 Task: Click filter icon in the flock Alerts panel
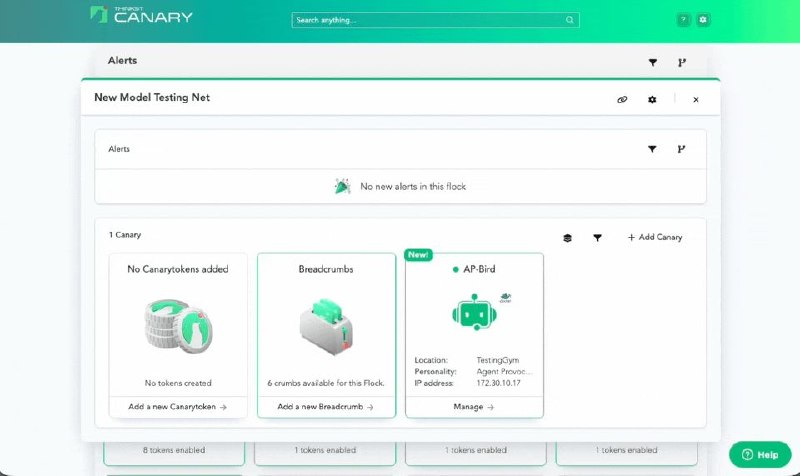pyautogui.click(x=652, y=149)
